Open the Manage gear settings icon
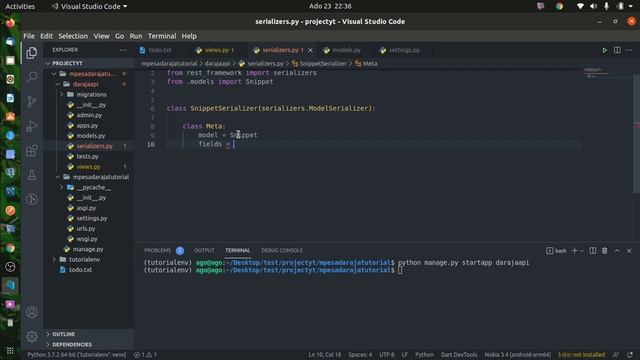The image size is (640, 360). coord(31,337)
